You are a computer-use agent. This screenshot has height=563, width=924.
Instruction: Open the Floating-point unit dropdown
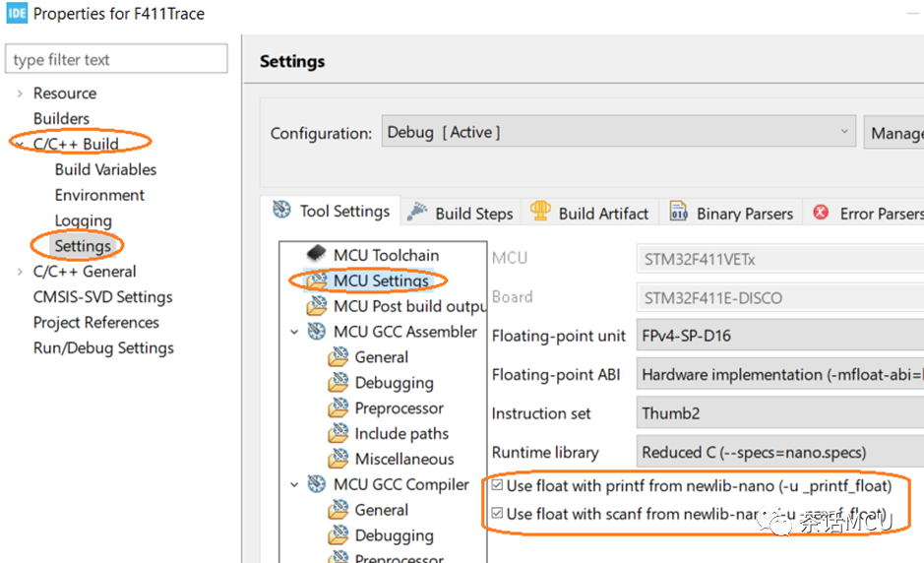point(780,336)
